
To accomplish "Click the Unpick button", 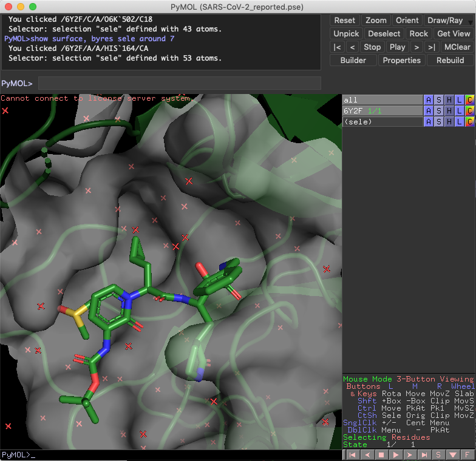I will 346,34.
